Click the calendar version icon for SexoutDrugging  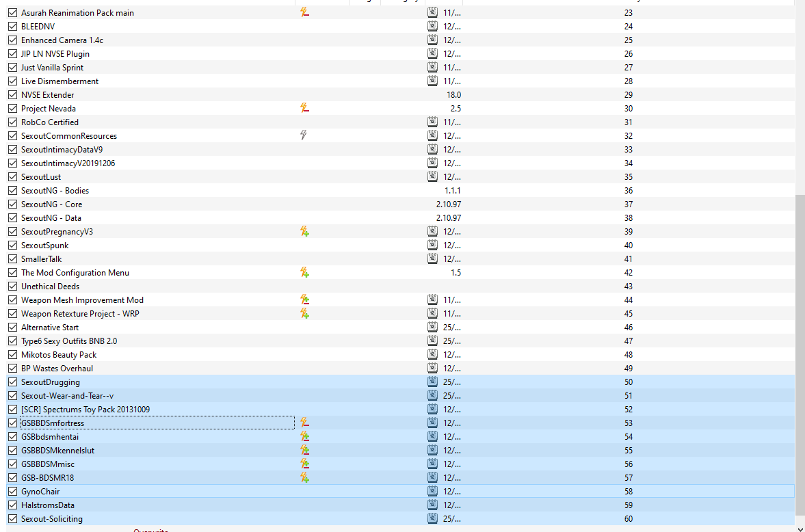click(x=432, y=382)
